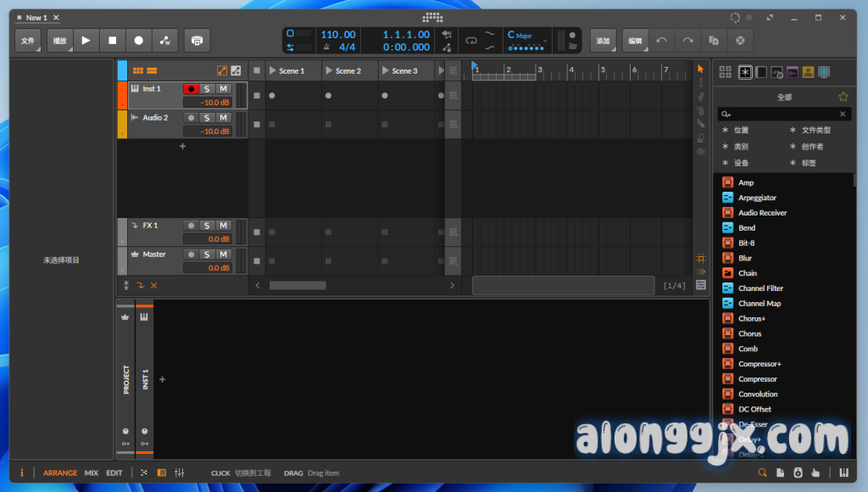
Task: Click the global Record button
Action: click(139, 40)
